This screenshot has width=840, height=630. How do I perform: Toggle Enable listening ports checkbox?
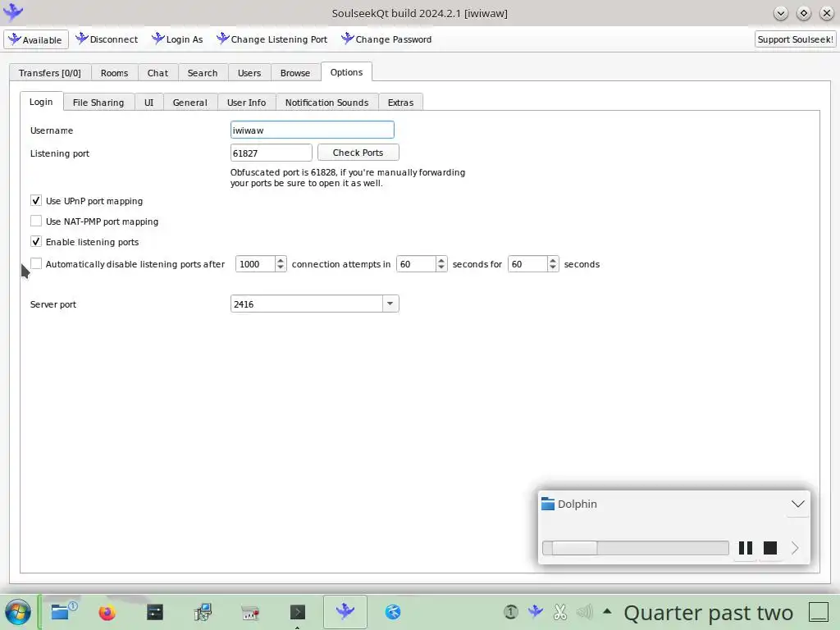tap(36, 242)
